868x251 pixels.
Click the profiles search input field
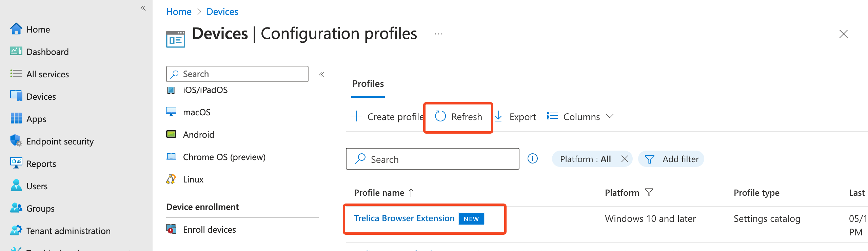pos(432,159)
